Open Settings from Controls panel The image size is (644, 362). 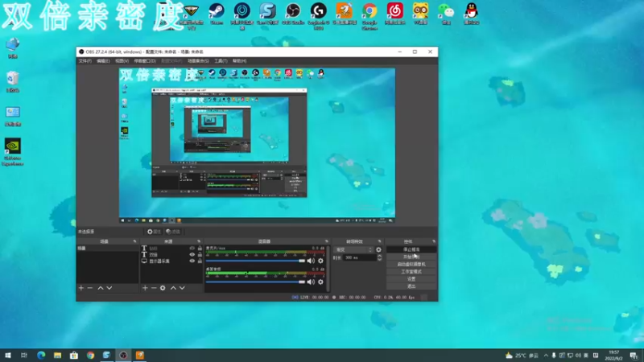pos(411,279)
